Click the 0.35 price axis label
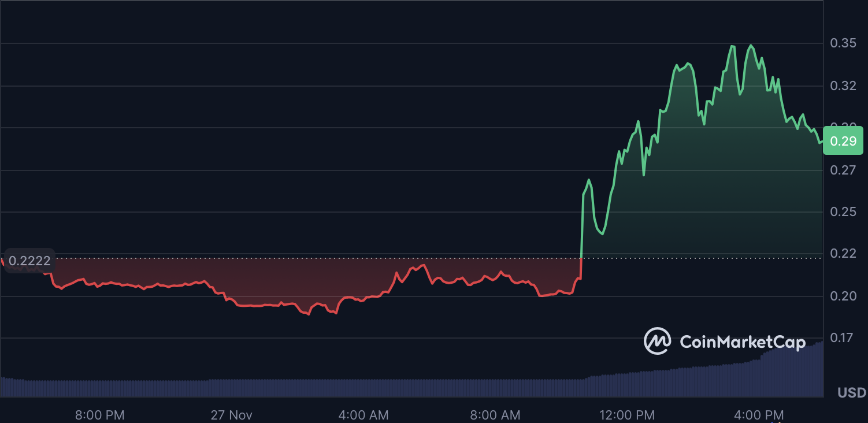 [843, 43]
